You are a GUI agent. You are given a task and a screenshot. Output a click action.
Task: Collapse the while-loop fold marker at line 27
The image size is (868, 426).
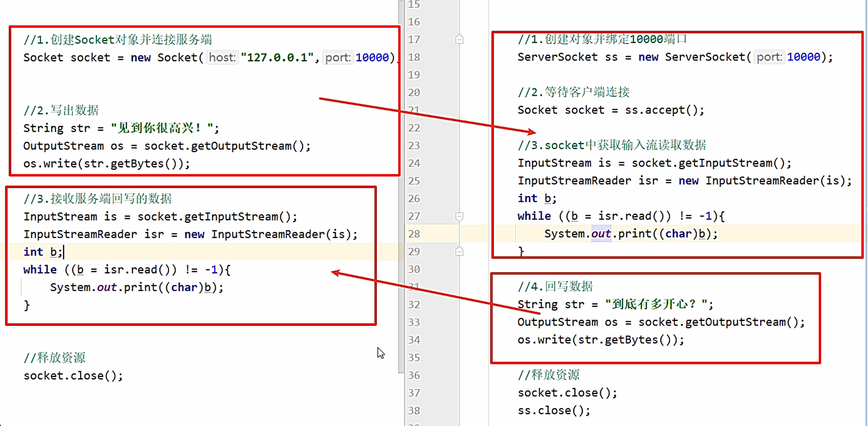[459, 216]
